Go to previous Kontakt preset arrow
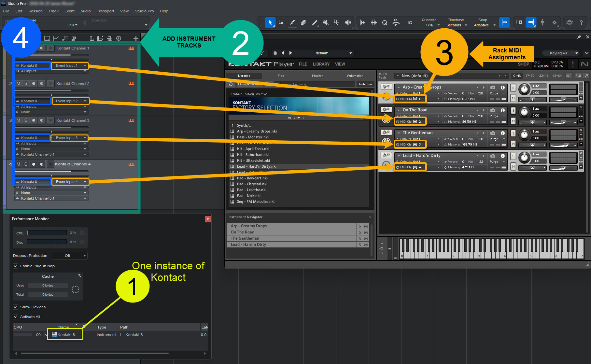The image size is (591, 364). [x=283, y=53]
